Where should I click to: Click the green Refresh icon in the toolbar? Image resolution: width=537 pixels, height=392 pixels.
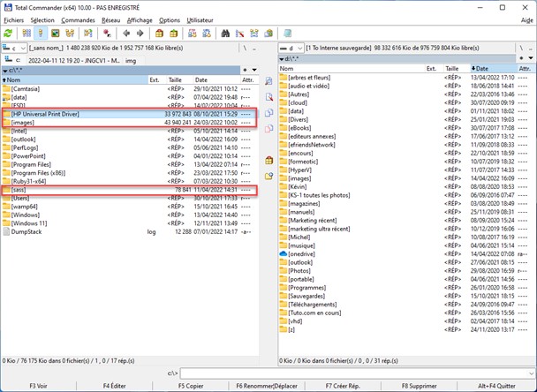[8, 33]
